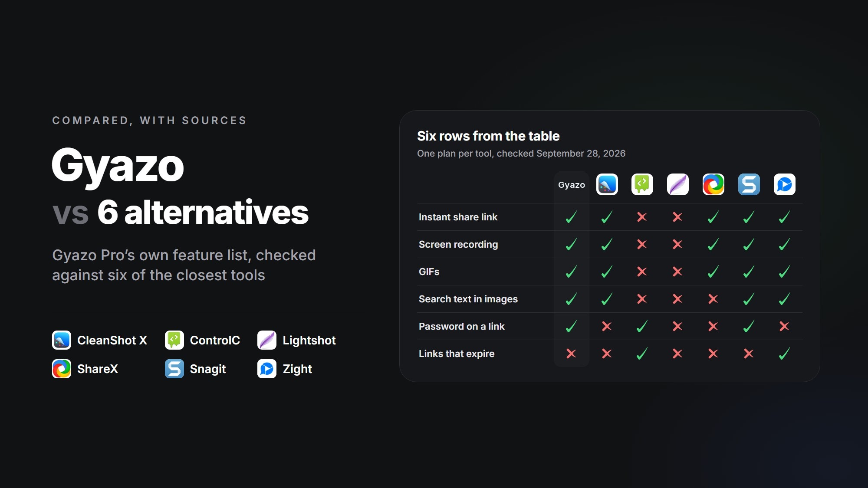Click the Gyazo red cross for Links that expire
Screen dimensions: 868x488
coord(571,354)
